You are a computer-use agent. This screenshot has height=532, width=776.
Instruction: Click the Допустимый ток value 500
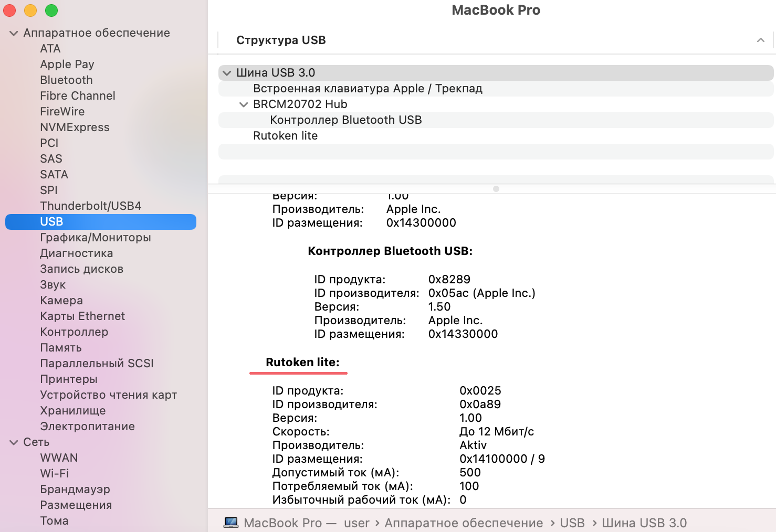(x=470, y=473)
